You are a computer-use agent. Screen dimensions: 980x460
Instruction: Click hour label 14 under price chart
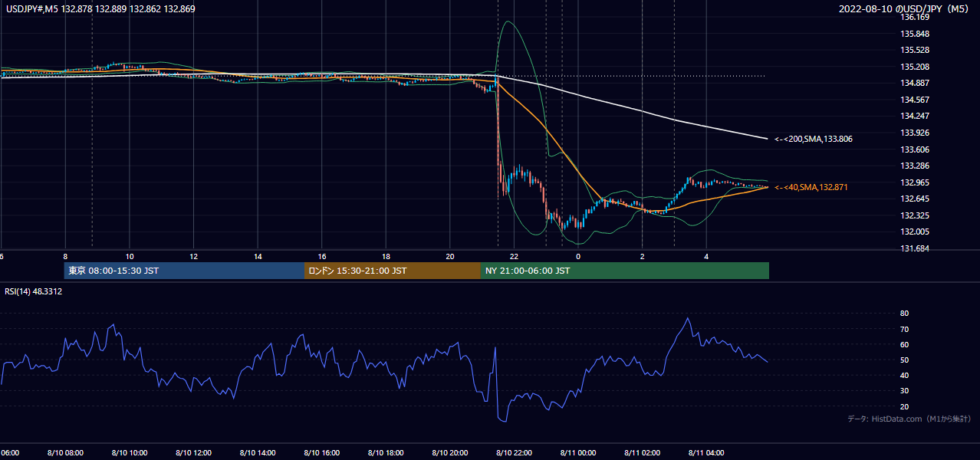258,257
